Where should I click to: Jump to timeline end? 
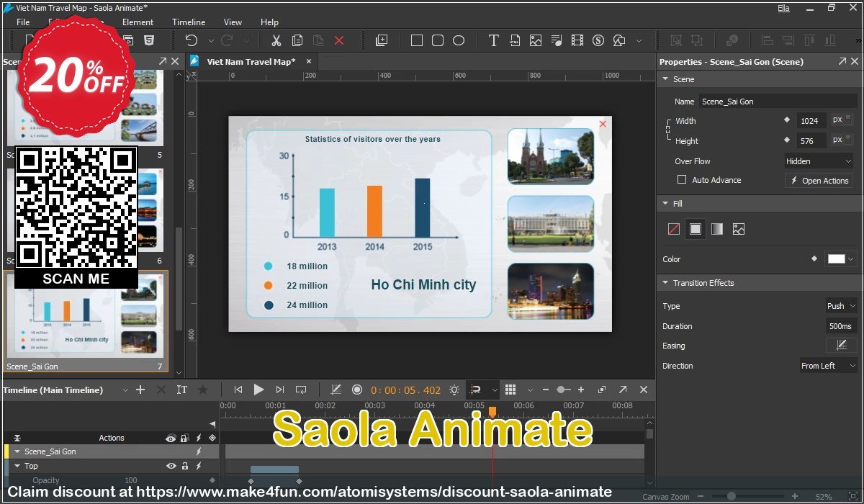[x=280, y=390]
